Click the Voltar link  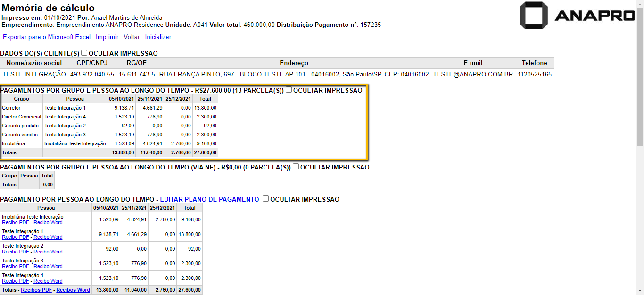coord(132,37)
